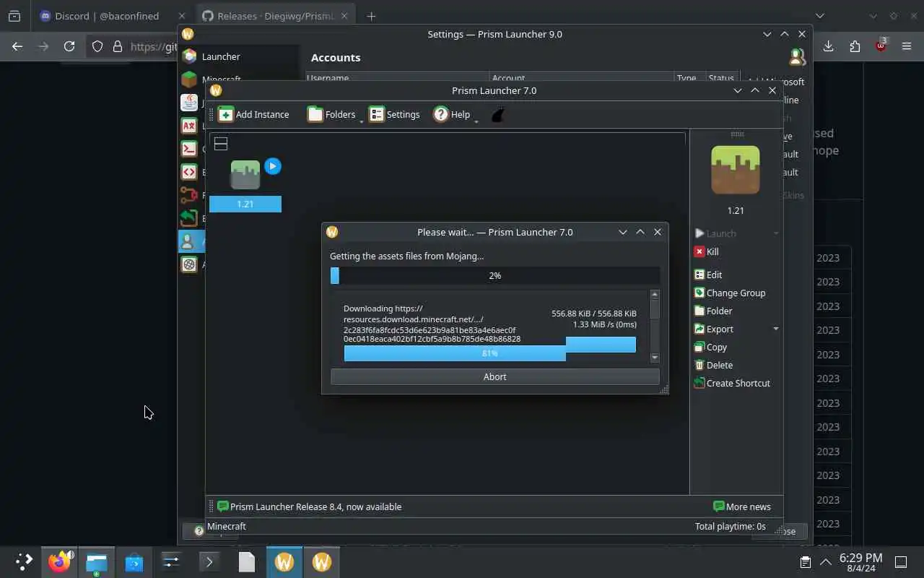This screenshot has width=924, height=578.
Task: Open the globe icon page in Settings sidebar
Action: [x=189, y=264]
